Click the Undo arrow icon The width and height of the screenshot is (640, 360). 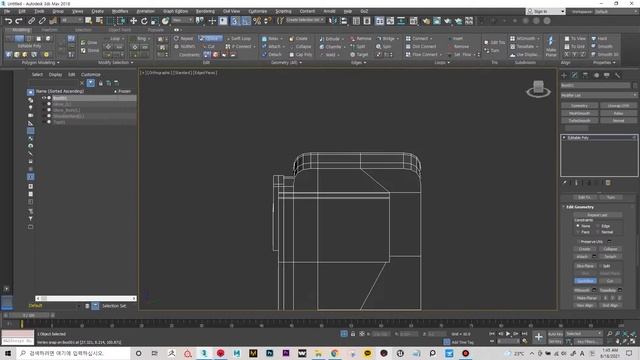click(9, 21)
